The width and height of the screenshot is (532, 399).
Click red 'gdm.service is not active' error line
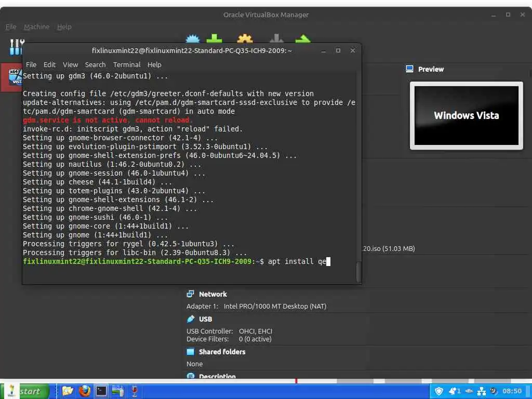[x=108, y=120]
